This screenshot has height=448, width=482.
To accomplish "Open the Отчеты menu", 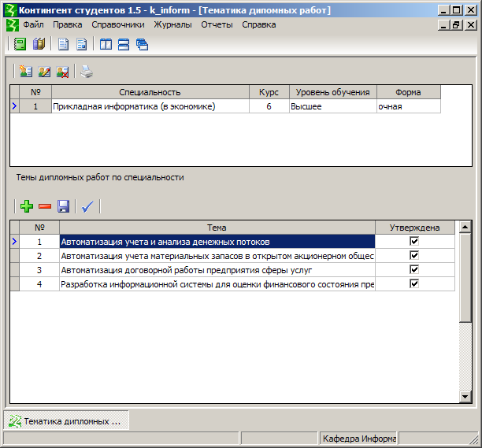I will pos(217,24).
